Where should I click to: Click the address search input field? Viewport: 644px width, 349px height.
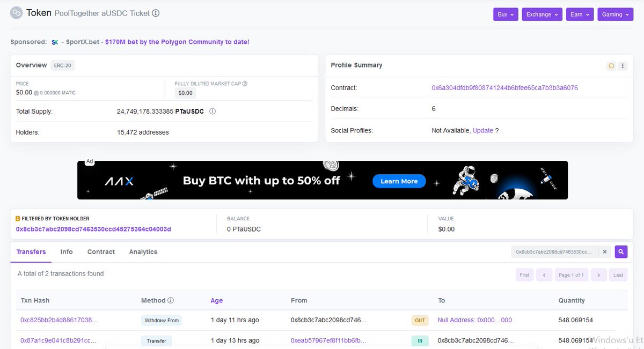coord(554,251)
